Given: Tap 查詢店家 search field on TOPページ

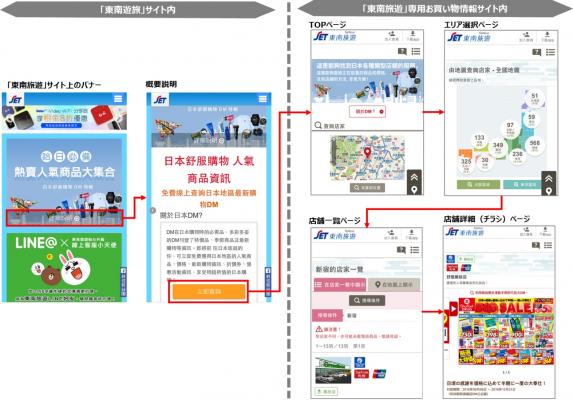Looking at the screenshot, I should tap(367, 126).
